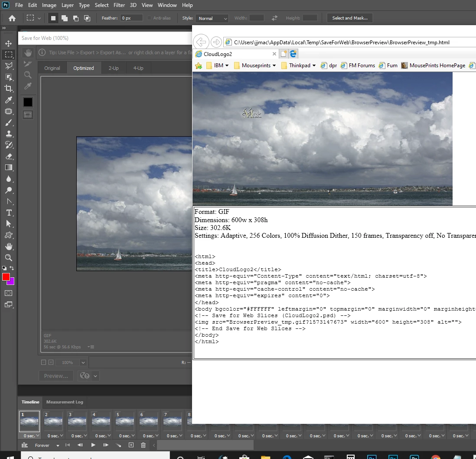Select the Move tool
Image resolution: width=476 pixels, height=459 pixels.
tap(9, 43)
